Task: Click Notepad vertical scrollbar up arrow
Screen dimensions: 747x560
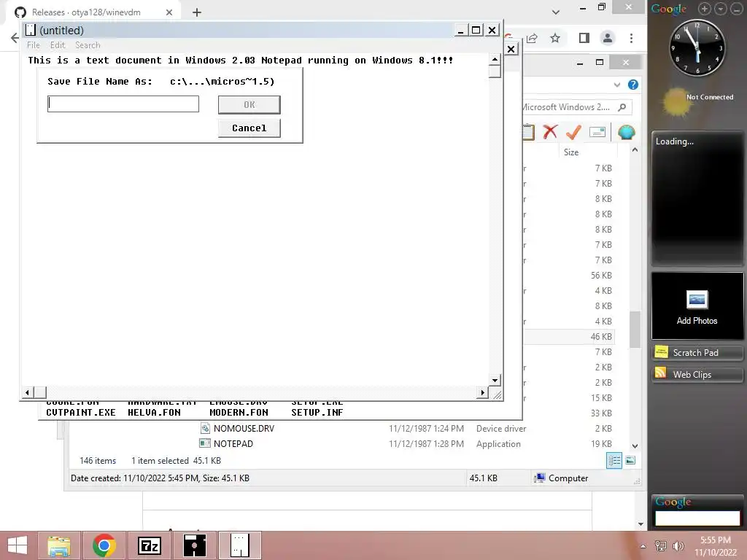Action: [495, 60]
